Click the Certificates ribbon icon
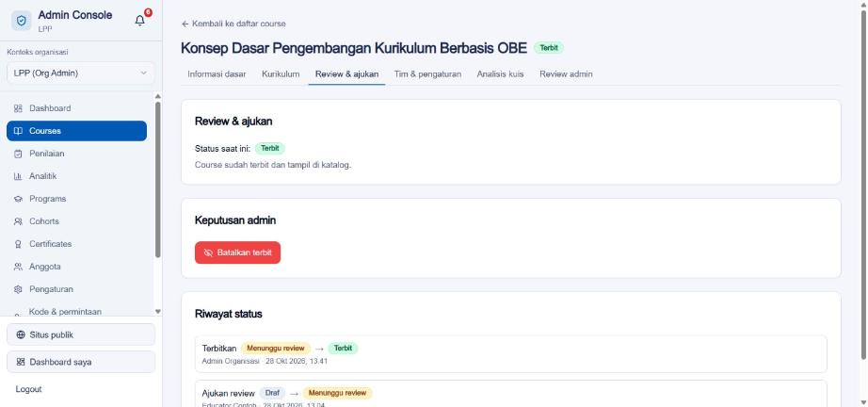Viewport: 868px width, 407px height. tap(18, 244)
